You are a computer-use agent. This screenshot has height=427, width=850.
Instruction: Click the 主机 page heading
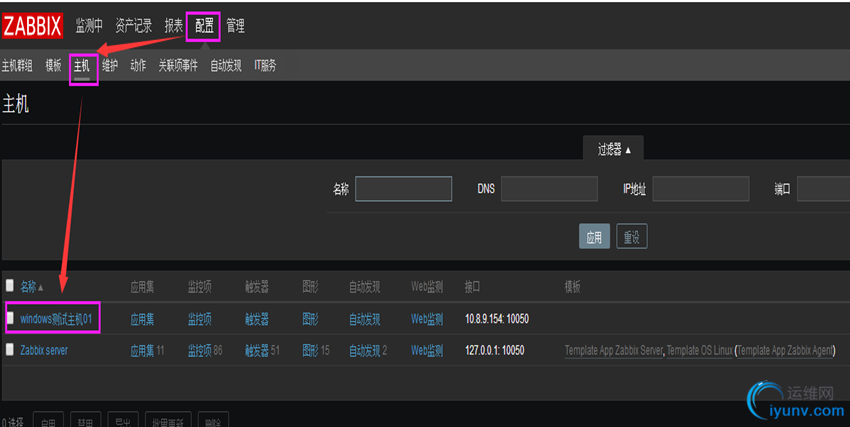[16, 104]
